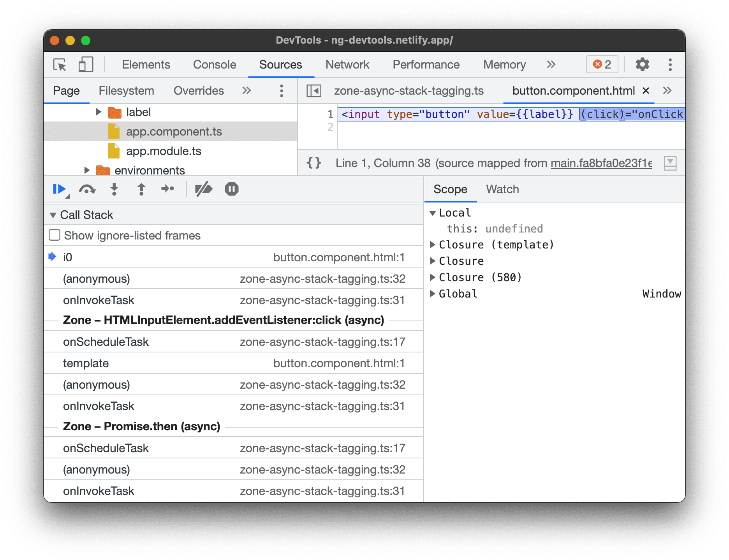This screenshot has width=729, height=560.
Task: Click the pretty-print braces icon below the editor
Action: [x=314, y=163]
